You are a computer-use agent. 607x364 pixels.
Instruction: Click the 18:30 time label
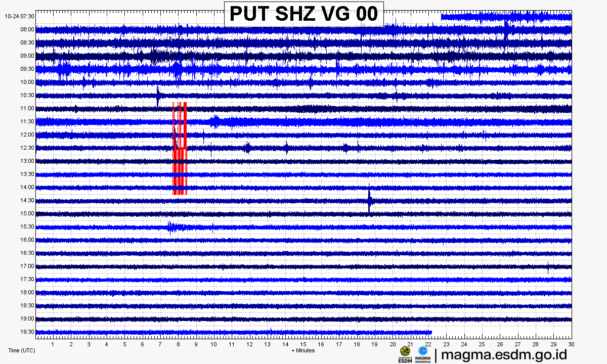pyautogui.click(x=27, y=305)
